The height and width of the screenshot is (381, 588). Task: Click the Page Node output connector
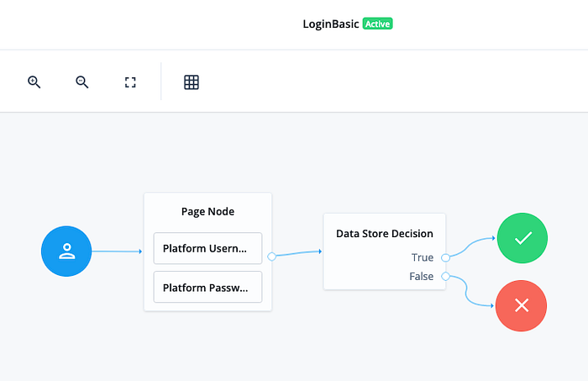point(272,257)
